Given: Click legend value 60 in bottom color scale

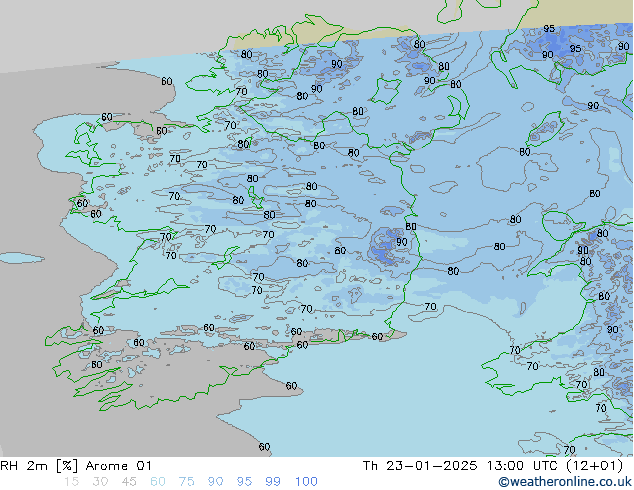Looking at the screenshot, I should point(158,482).
